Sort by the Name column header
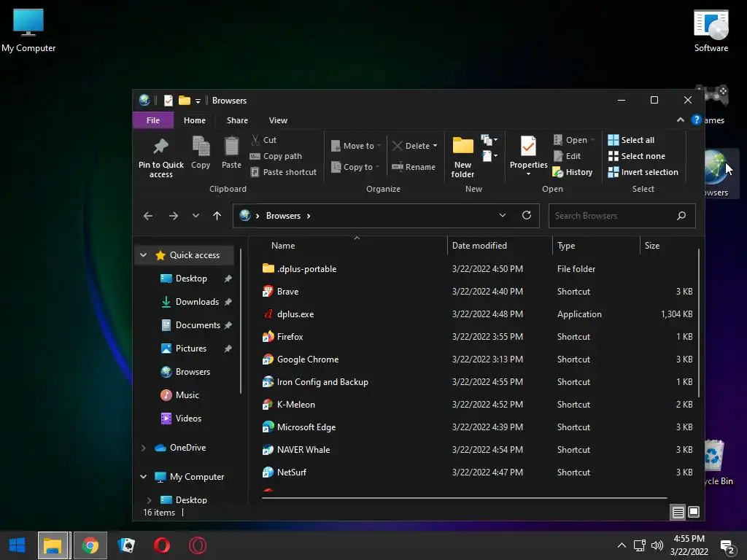The width and height of the screenshot is (747, 560). click(x=283, y=246)
